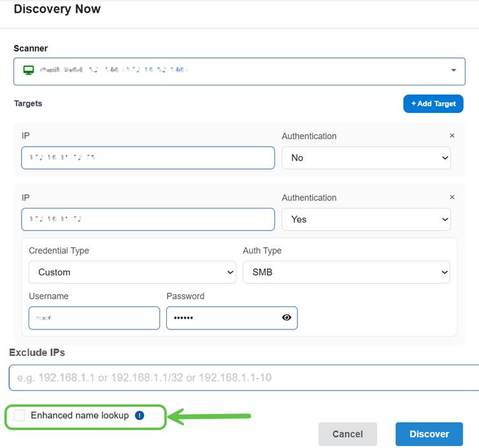Screen dimensions: 479x448
Task: Focus the Username input field
Action: (x=94, y=318)
